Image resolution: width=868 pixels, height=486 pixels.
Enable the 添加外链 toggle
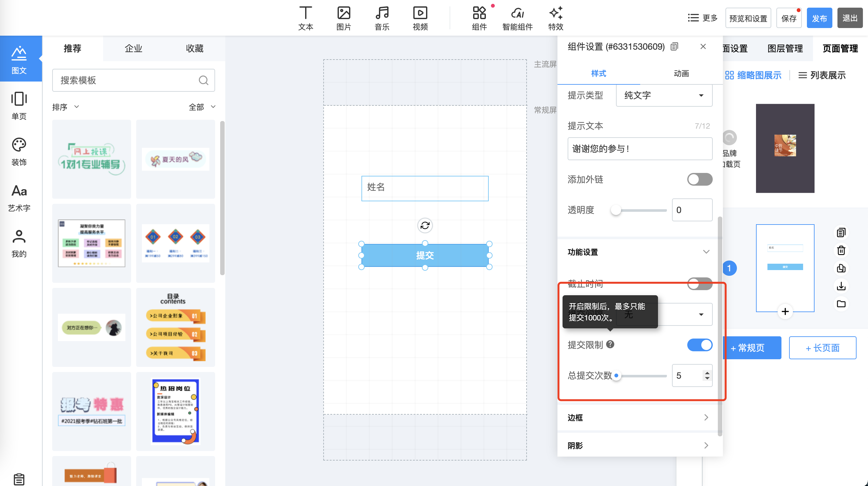click(x=699, y=179)
